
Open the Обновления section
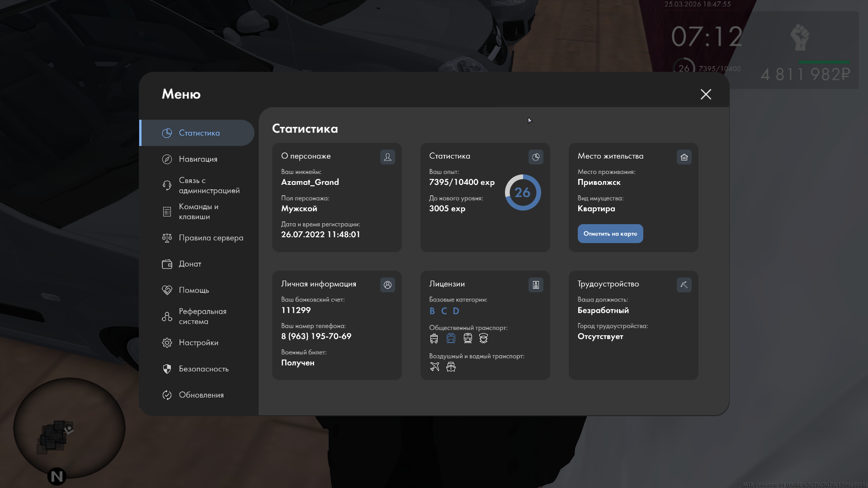[x=201, y=395]
